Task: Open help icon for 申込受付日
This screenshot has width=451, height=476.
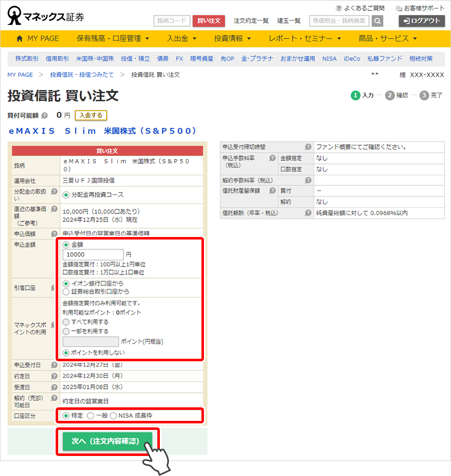Action: coord(54,365)
